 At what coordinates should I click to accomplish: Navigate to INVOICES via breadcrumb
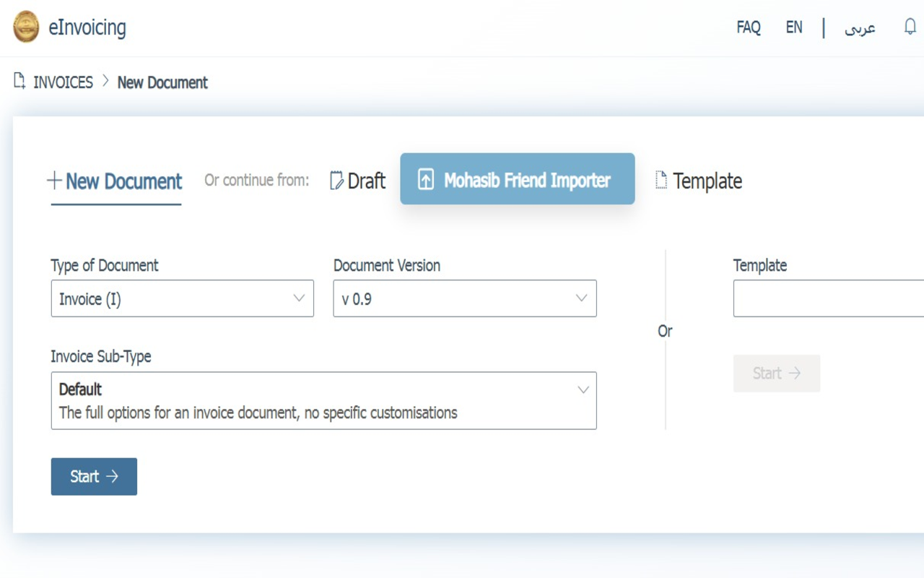62,82
